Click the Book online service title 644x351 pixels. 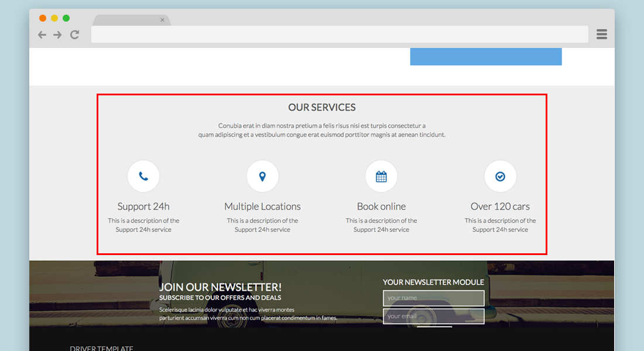tap(381, 207)
